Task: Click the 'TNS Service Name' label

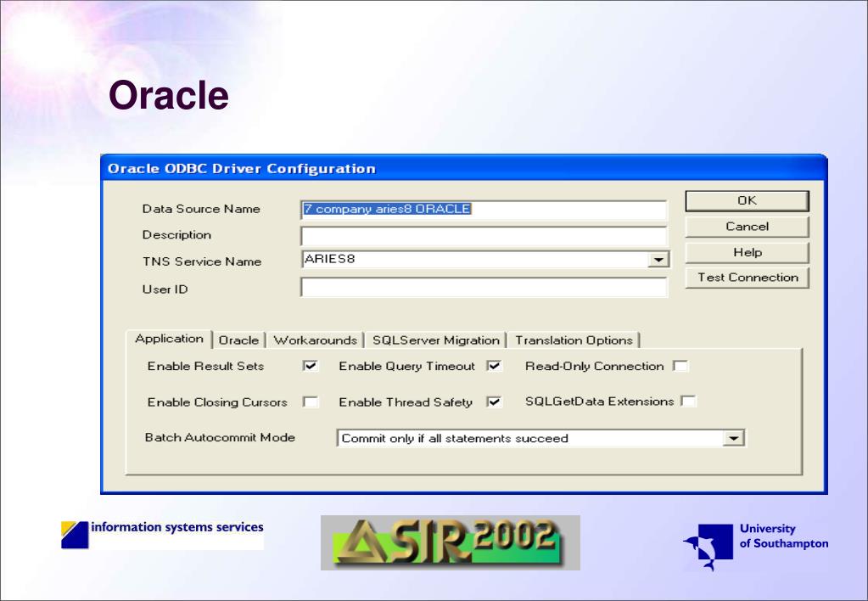Action: (x=201, y=261)
